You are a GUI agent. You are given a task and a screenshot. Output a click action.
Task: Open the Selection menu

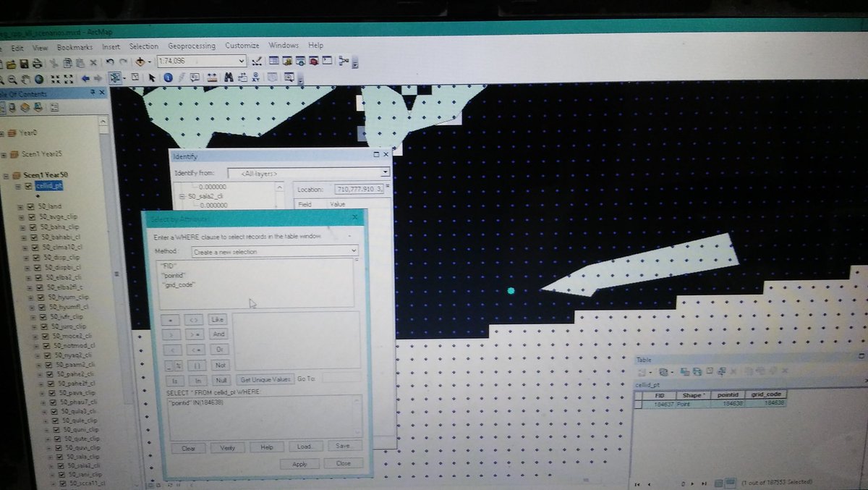point(143,46)
